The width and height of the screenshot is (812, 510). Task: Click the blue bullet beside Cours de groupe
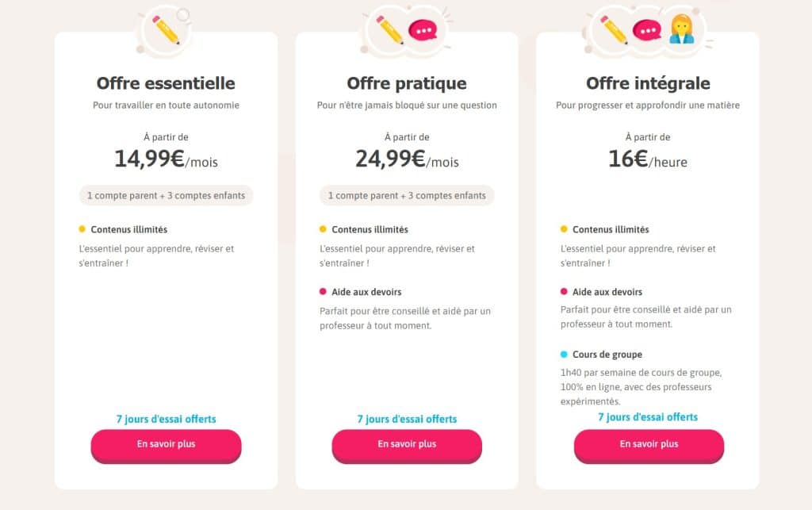(x=564, y=355)
